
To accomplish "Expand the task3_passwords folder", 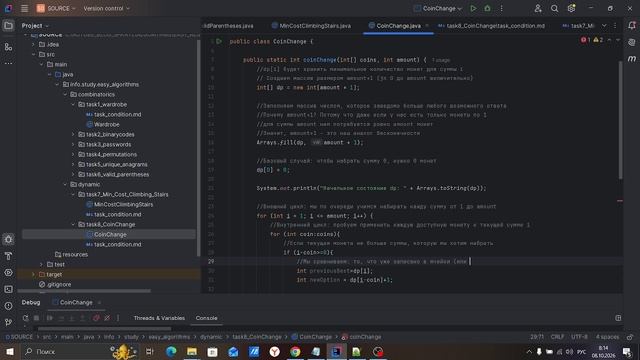I will (x=73, y=144).
